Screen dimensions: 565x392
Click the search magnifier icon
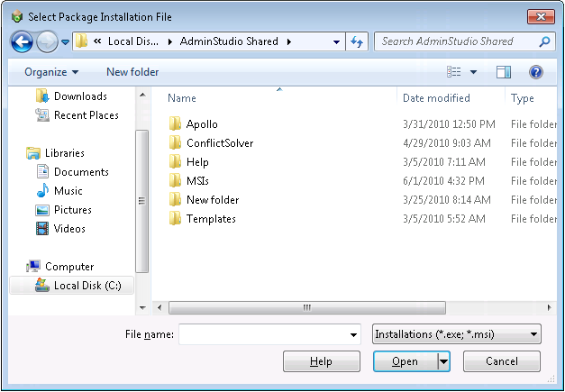545,41
